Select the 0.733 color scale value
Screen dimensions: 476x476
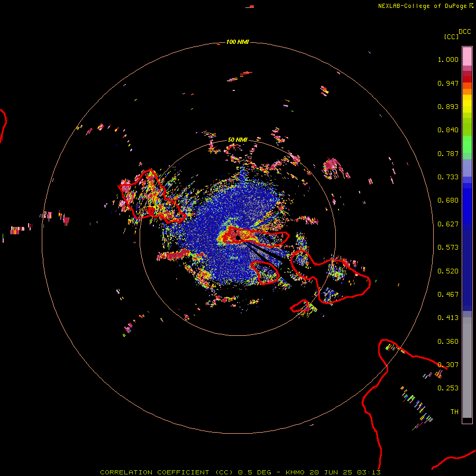point(448,177)
